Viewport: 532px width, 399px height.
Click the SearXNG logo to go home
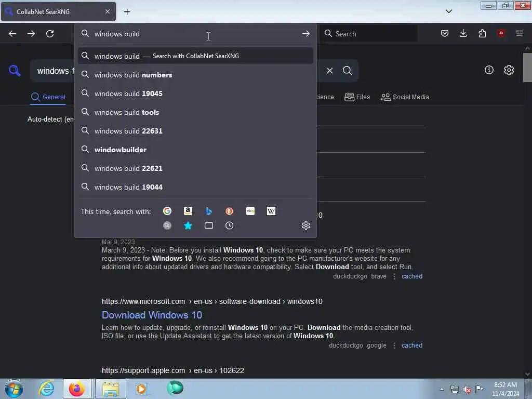pos(15,71)
